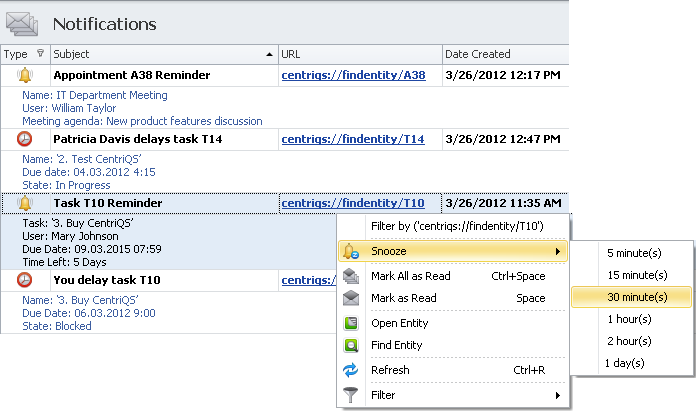Click the Type column filter funnel

pos(39,54)
